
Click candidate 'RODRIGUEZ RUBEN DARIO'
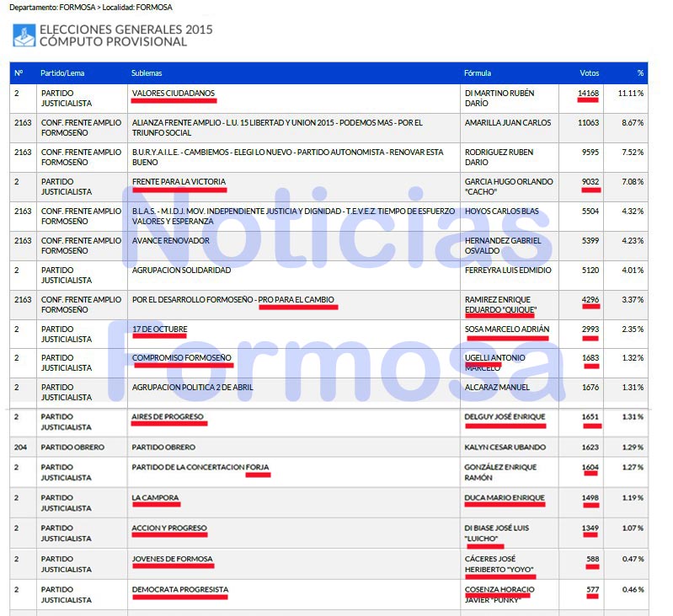[499, 157]
